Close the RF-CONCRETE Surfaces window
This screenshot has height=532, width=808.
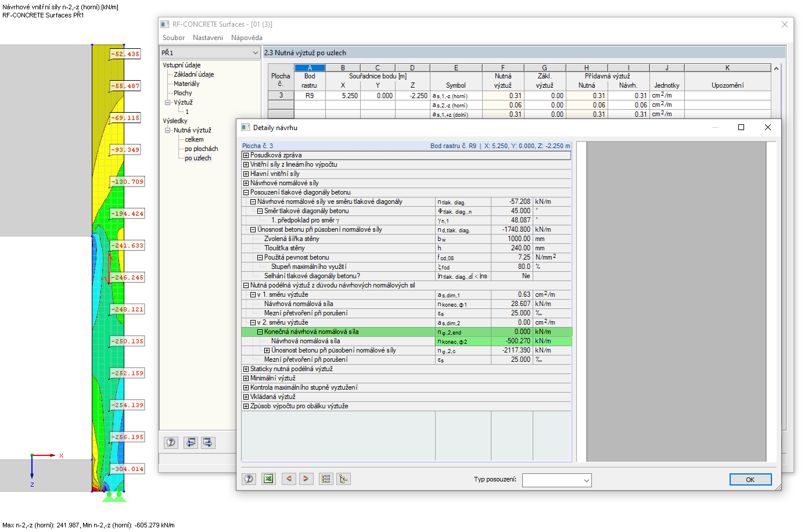tap(785, 24)
